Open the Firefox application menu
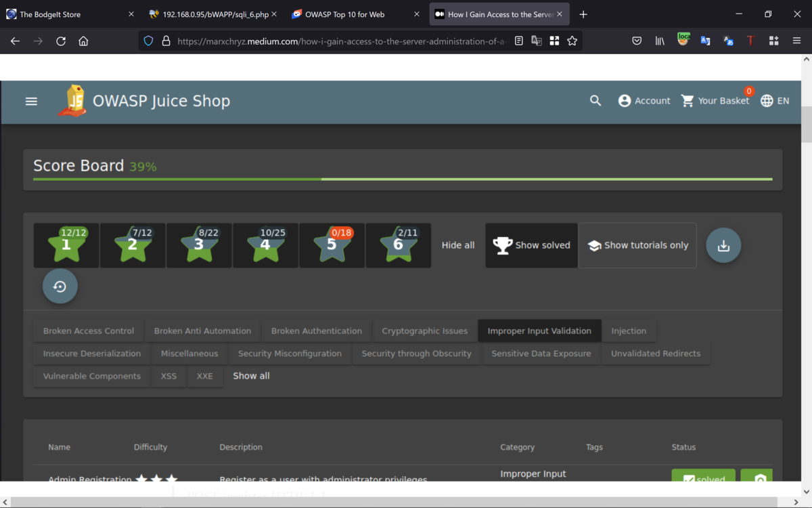Image resolution: width=812 pixels, height=508 pixels. click(x=797, y=41)
